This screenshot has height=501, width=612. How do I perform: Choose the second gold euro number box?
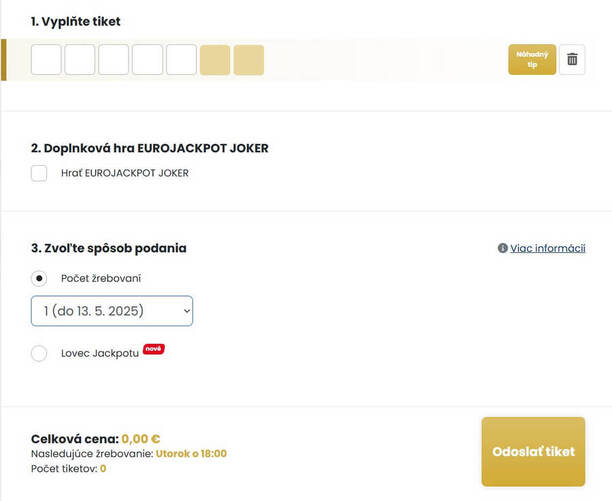249,59
